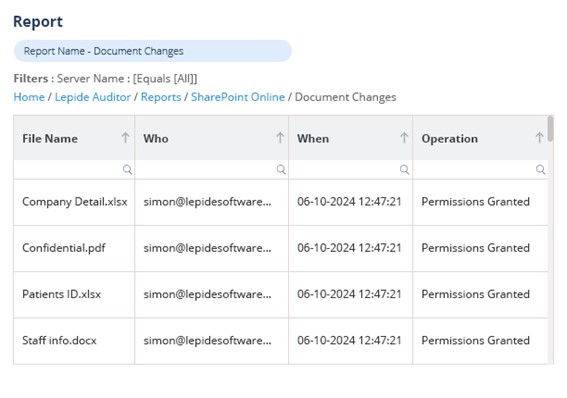Click Operation filter magnifier icon
This screenshot has height=398, width=567.
(x=540, y=170)
